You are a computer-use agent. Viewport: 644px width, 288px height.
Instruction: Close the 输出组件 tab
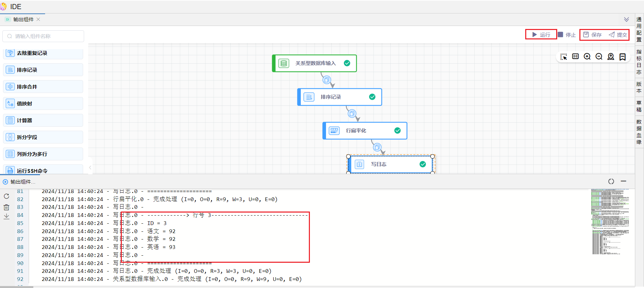38,20
